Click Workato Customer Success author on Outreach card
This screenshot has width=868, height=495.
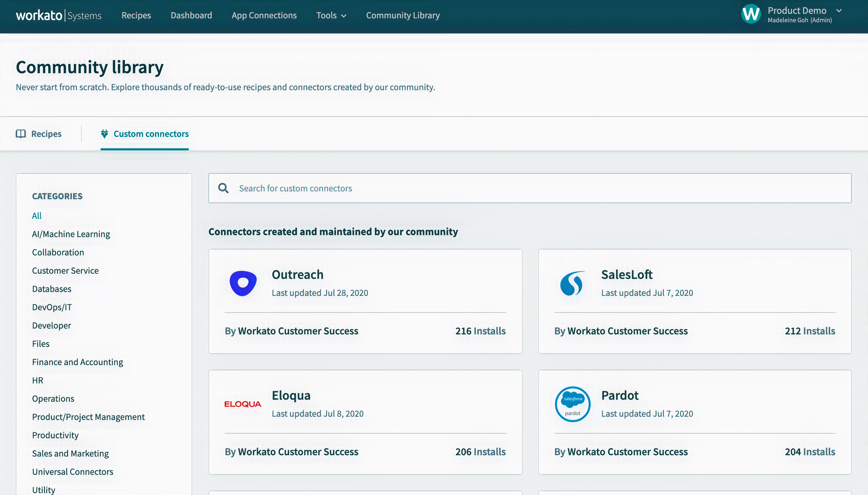298,331
